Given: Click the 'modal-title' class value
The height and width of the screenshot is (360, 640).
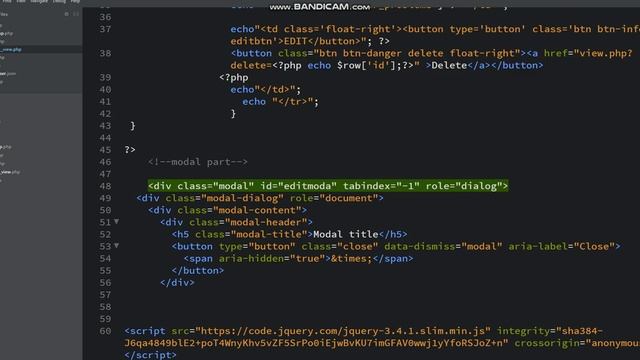Looking at the screenshot, I should (269, 234).
